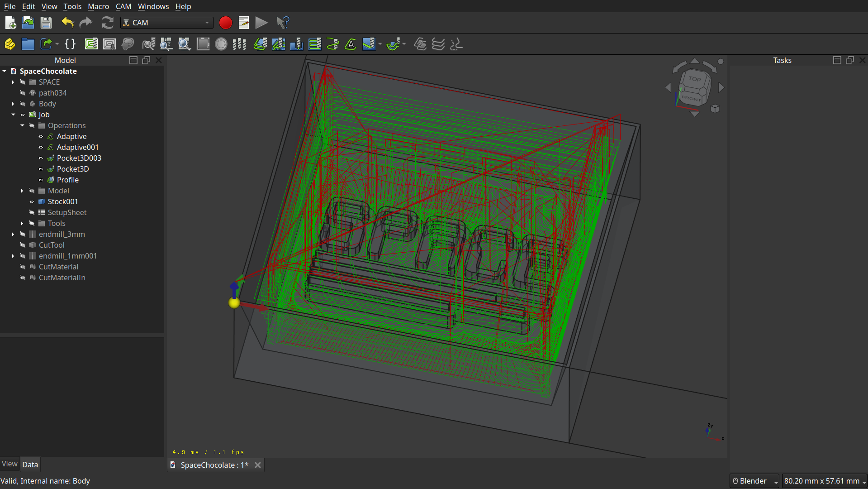Open a document with the toolbar icon
868x489 pixels.
coord(28,23)
